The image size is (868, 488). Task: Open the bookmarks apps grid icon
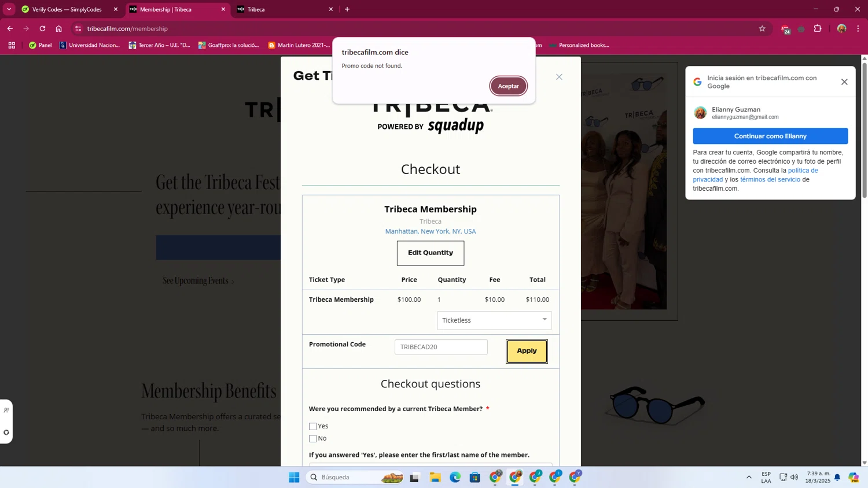[x=12, y=45]
